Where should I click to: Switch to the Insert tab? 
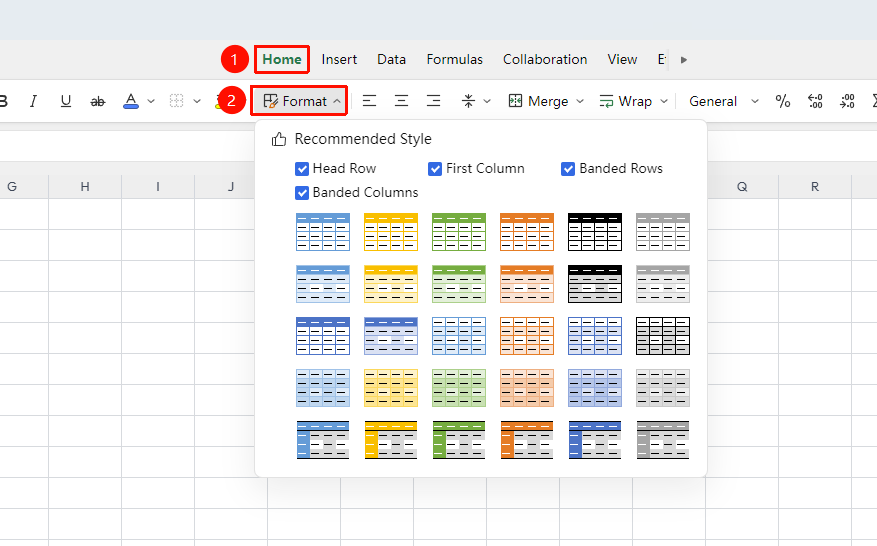[x=339, y=59]
